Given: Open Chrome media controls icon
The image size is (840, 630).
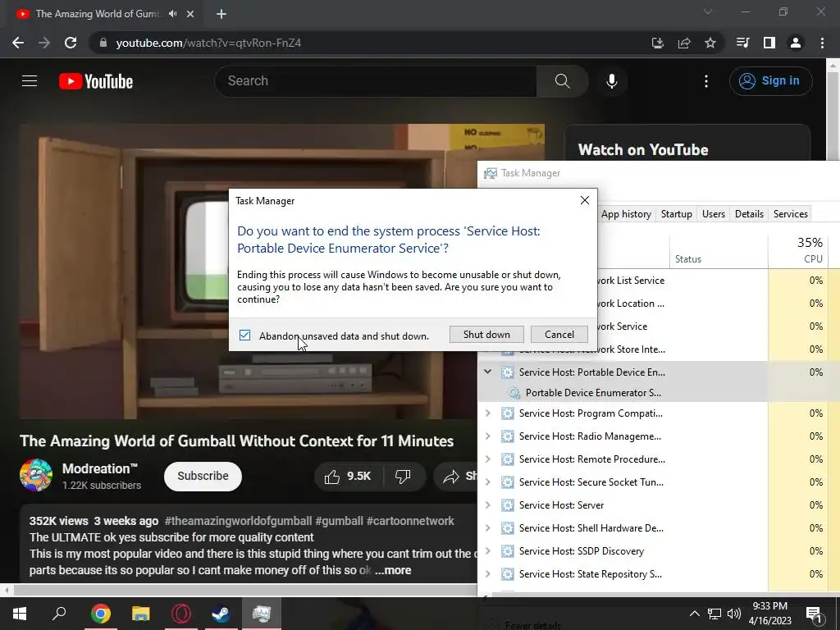Looking at the screenshot, I should [743, 43].
